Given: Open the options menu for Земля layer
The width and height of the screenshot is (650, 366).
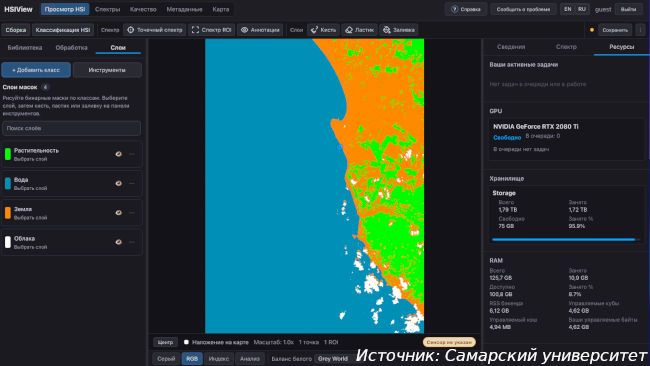Looking at the screenshot, I should click(132, 213).
